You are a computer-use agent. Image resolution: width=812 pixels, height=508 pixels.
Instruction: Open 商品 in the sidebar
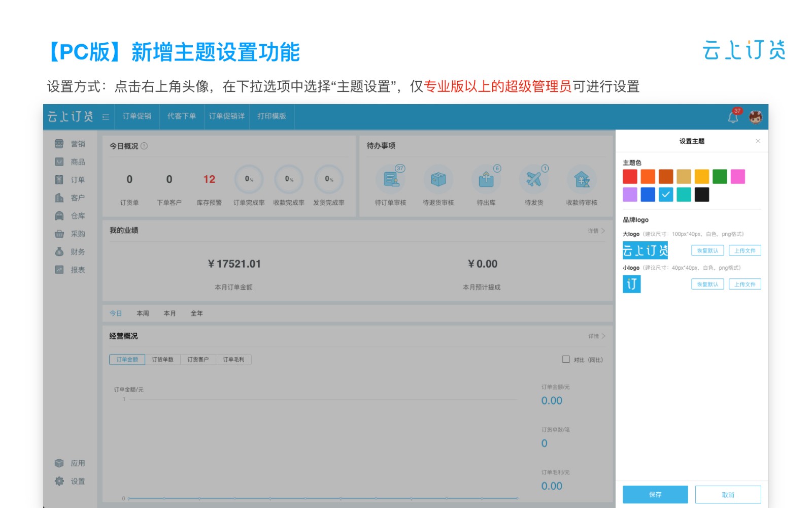pyautogui.click(x=70, y=162)
